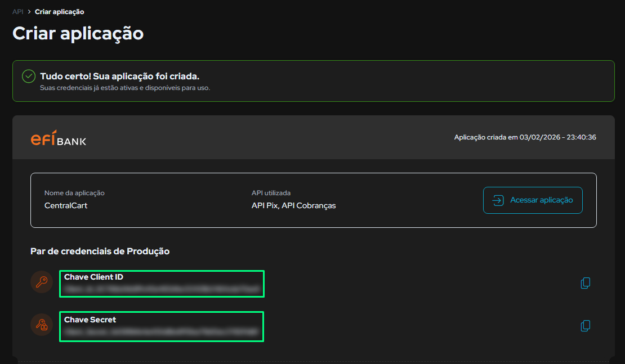Click the orange key icon beside Client ID

(x=42, y=282)
